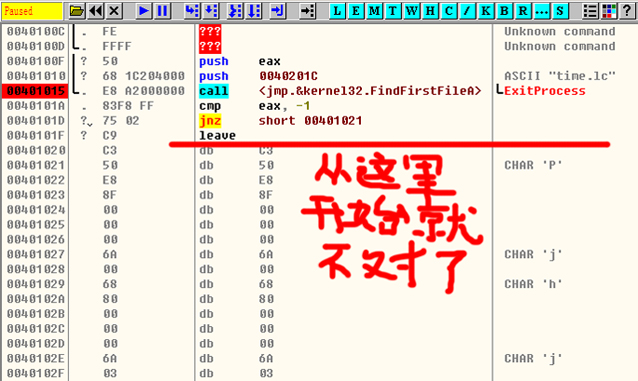Click the Step into toolbar icon
Screen dimensions: 638x381
[192, 11]
